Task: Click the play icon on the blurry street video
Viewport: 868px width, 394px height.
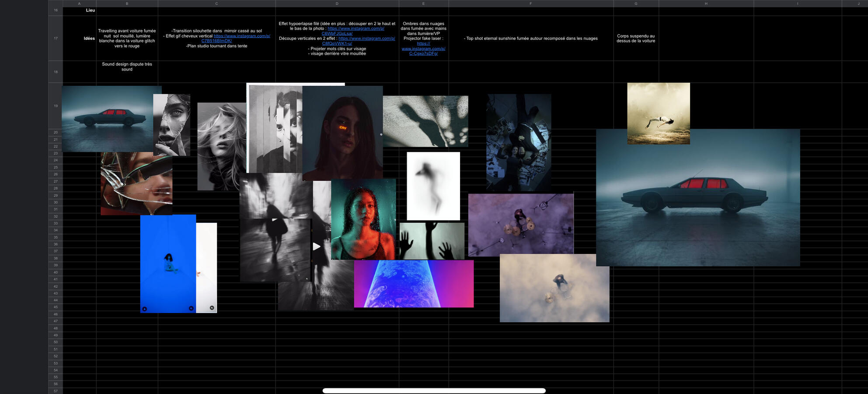Action: [317, 246]
